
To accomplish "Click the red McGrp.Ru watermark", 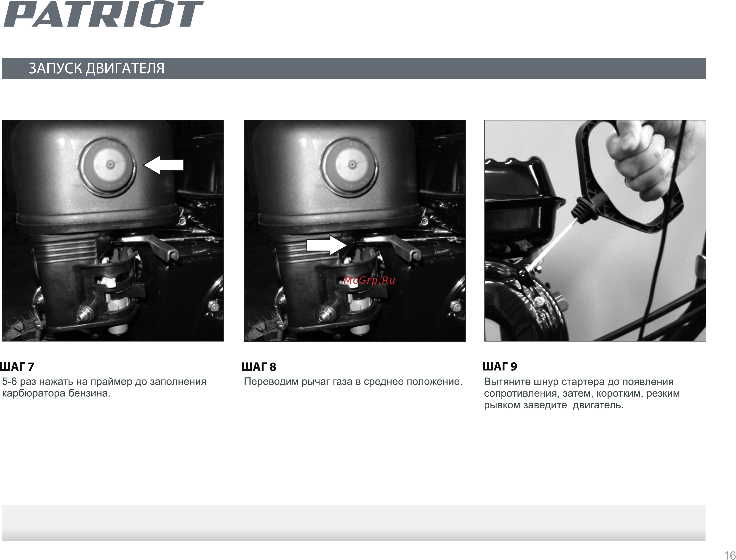I will tap(369, 280).
